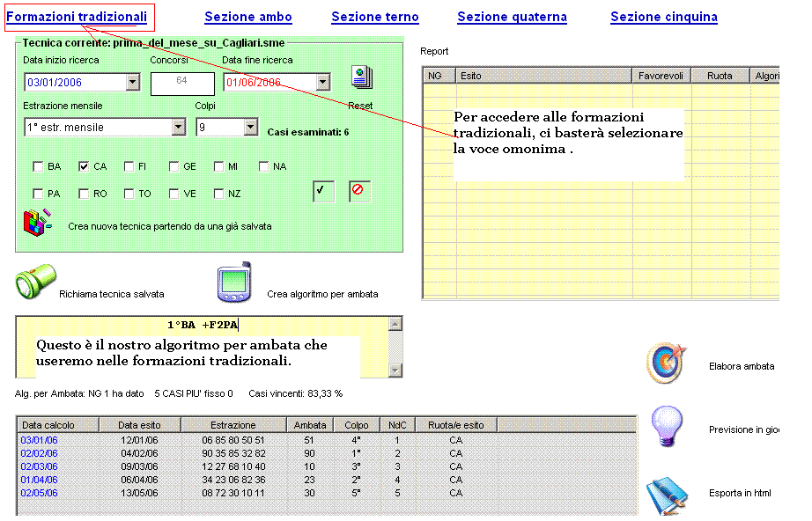Select the row with date 03/01/06

click(x=326, y=440)
